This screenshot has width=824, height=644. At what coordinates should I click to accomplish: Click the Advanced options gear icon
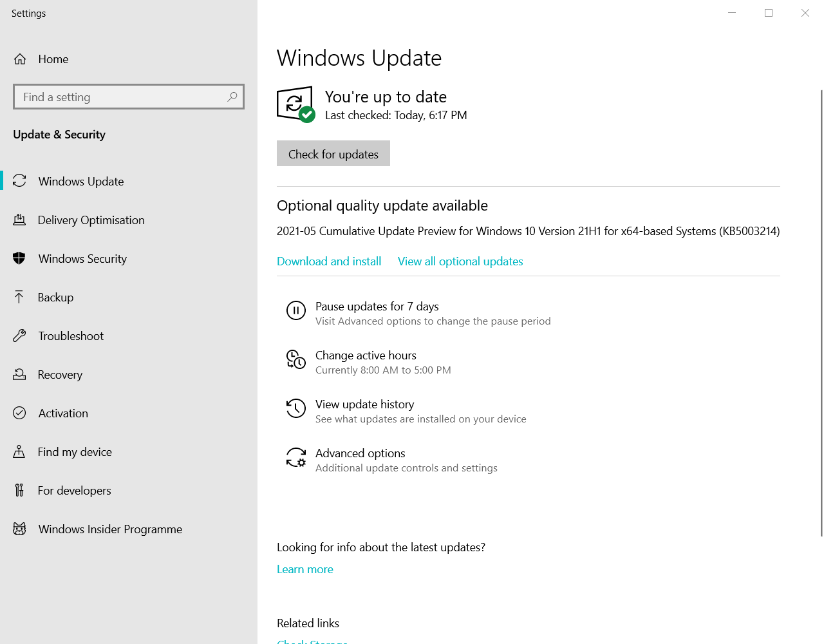[296, 457]
